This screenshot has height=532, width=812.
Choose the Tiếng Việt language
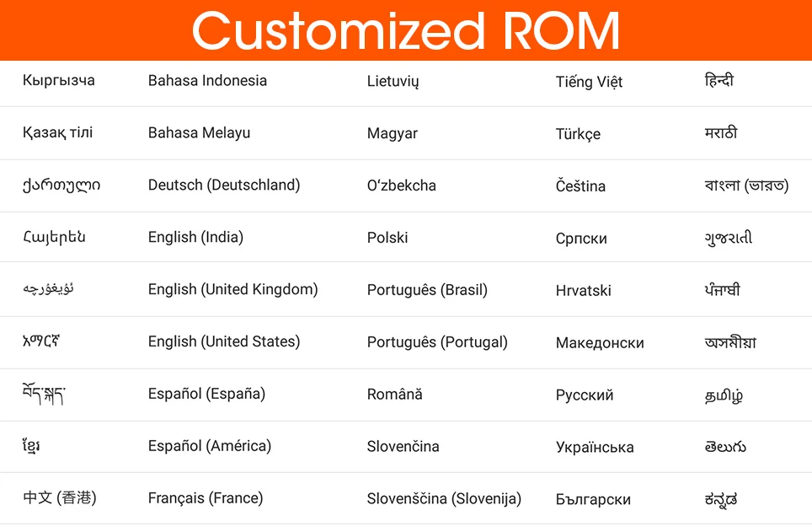(x=589, y=82)
